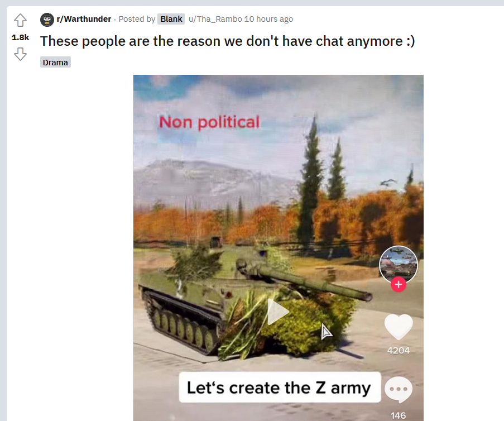The width and height of the screenshot is (504, 421).
Task: Click the heart like icon
Action: [399, 327]
